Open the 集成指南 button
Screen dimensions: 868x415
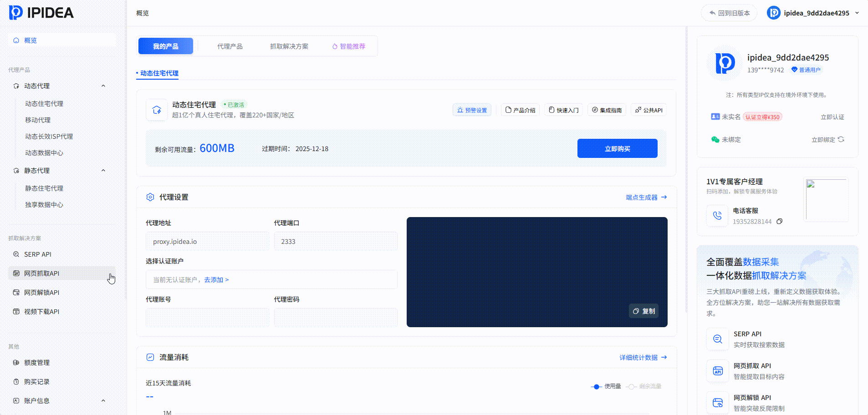(607, 110)
